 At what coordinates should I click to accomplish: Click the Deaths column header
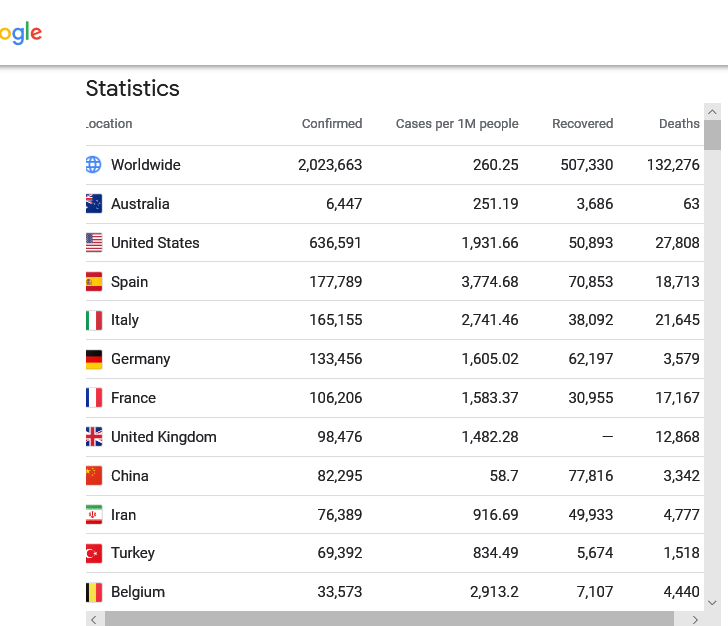point(679,124)
